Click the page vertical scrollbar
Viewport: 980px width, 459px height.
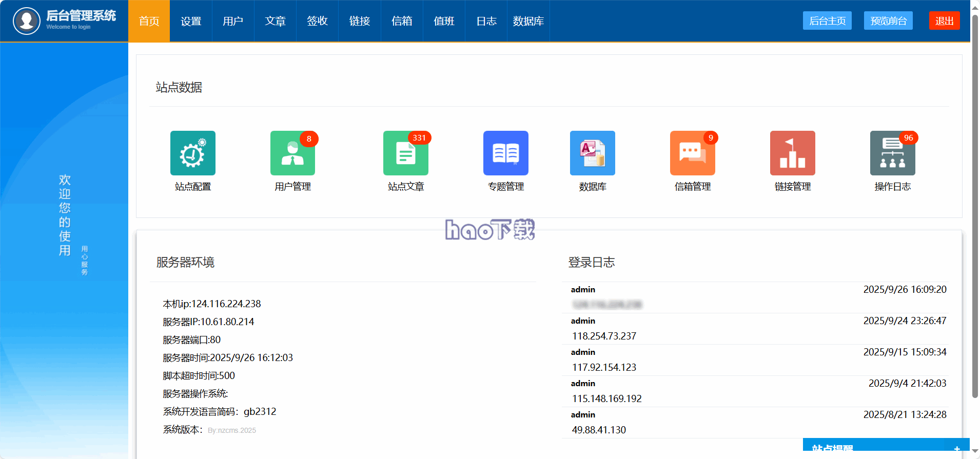tap(975, 205)
